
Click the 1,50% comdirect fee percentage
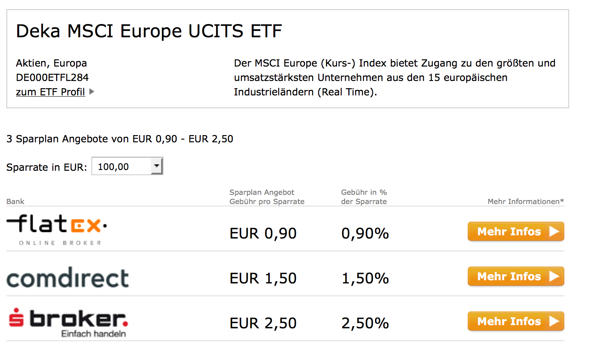click(365, 278)
